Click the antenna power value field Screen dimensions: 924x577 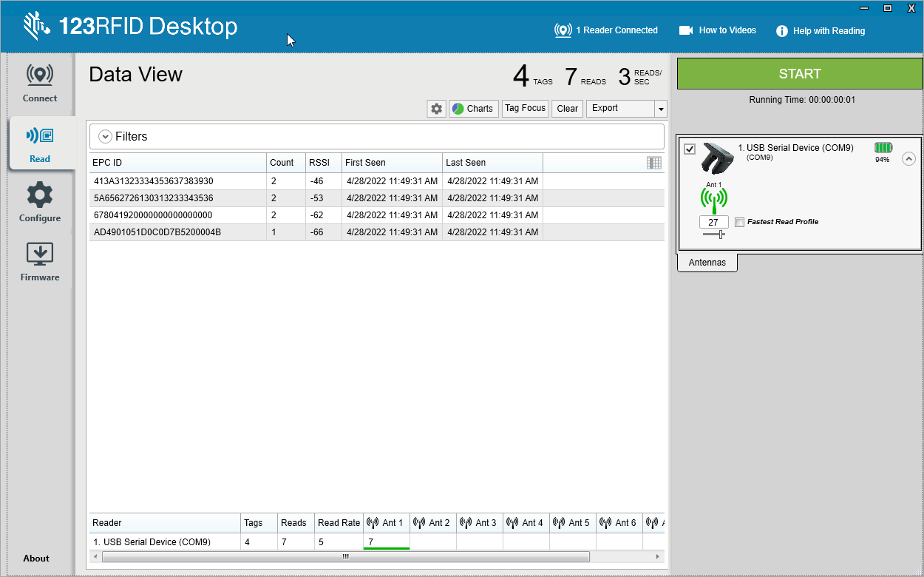click(x=713, y=222)
